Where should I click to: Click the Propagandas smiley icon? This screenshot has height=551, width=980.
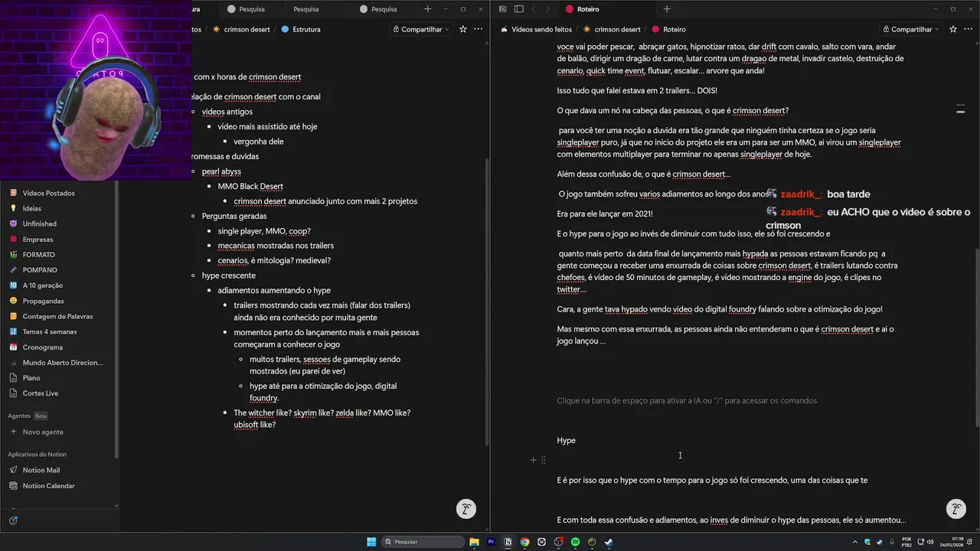pyautogui.click(x=13, y=301)
